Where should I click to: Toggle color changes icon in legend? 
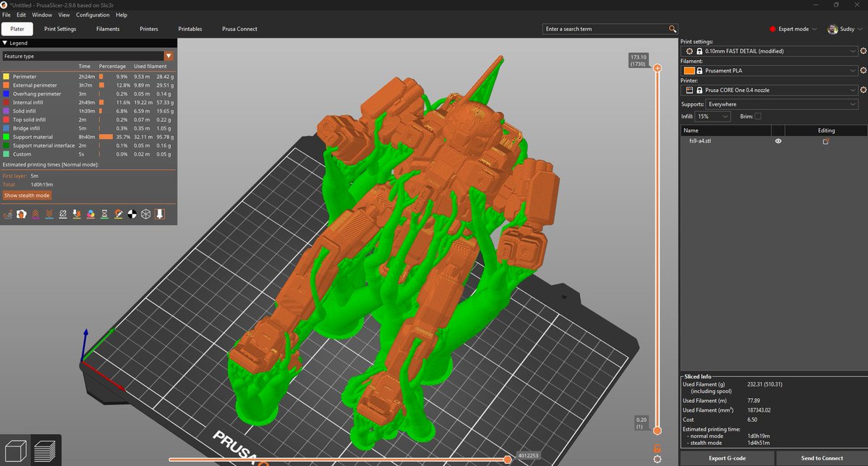pos(90,213)
